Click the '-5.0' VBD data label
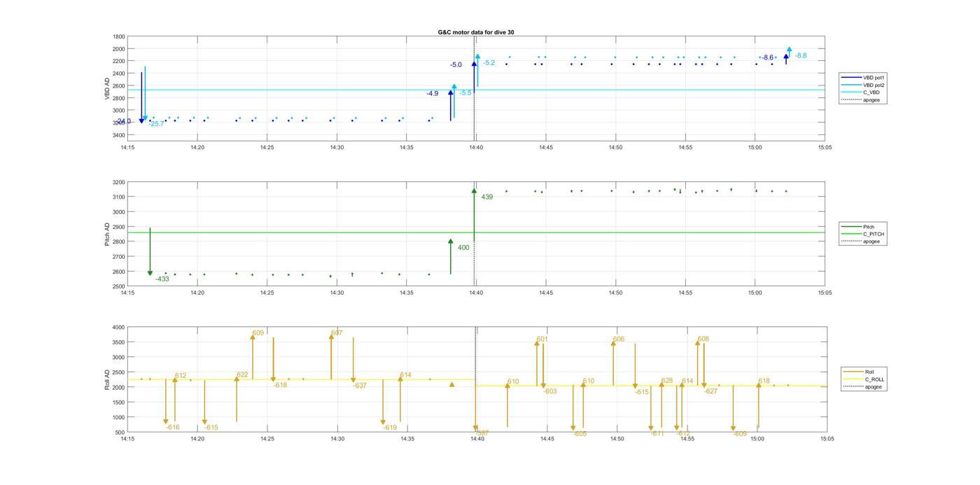The height and width of the screenshot is (485, 980). click(x=456, y=65)
